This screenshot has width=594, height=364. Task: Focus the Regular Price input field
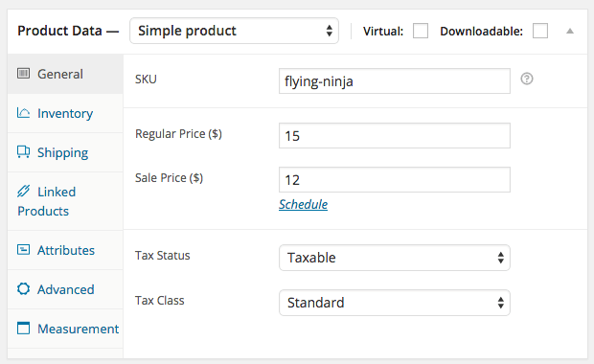pyautogui.click(x=395, y=136)
